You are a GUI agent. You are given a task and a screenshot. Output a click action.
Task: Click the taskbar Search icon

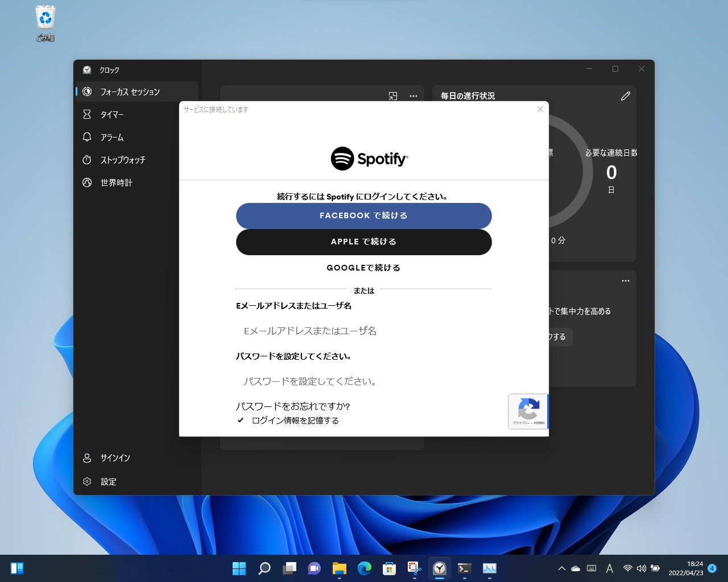[264, 568]
